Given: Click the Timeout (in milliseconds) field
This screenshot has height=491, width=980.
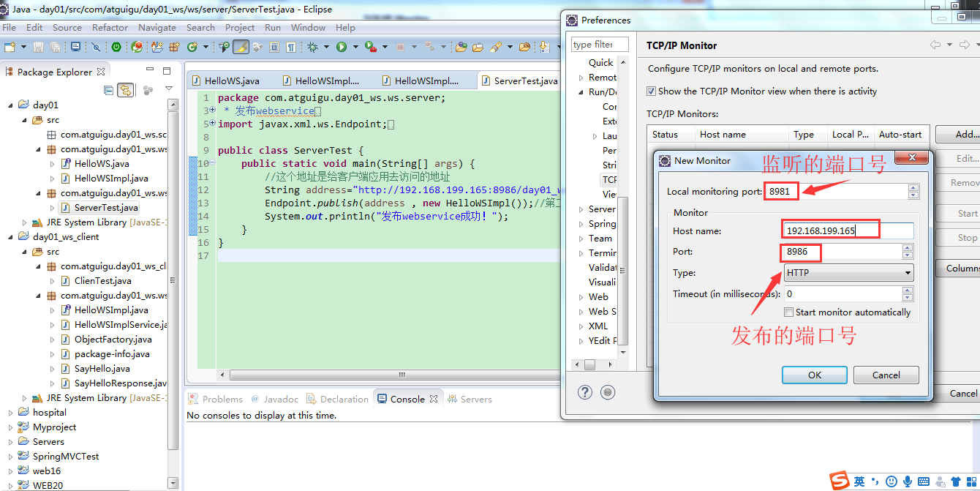Looking at the screenshot, I should [x=842, y=294].
